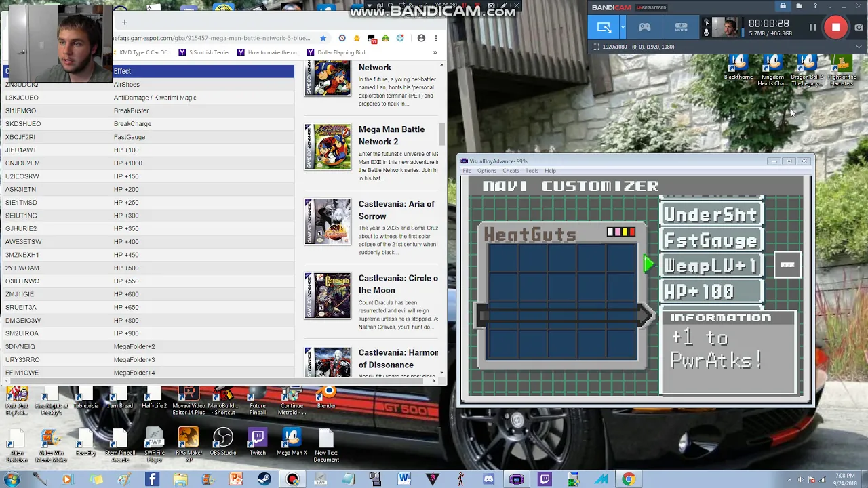Image resolution: width=868 pixels, height=488 pixels.
Task: Open Blender desktop shortcut
Action: pyautogui.click(x=326, y=397)
